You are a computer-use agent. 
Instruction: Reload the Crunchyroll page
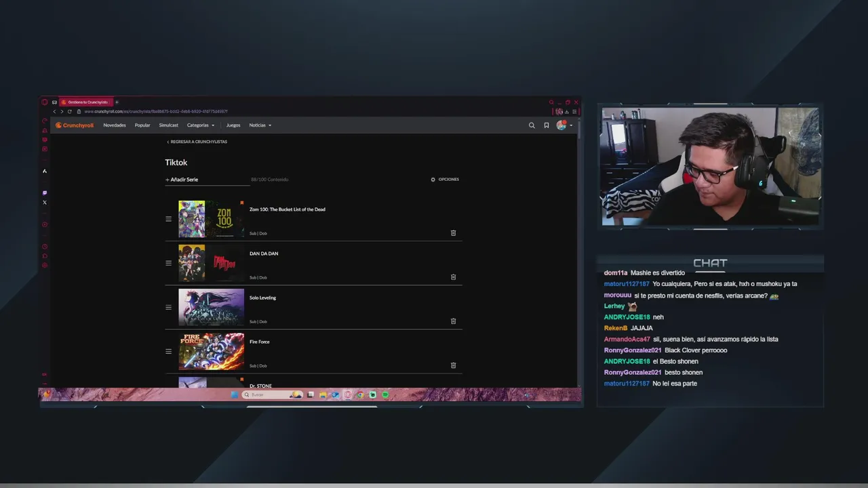tap(69, 111)
